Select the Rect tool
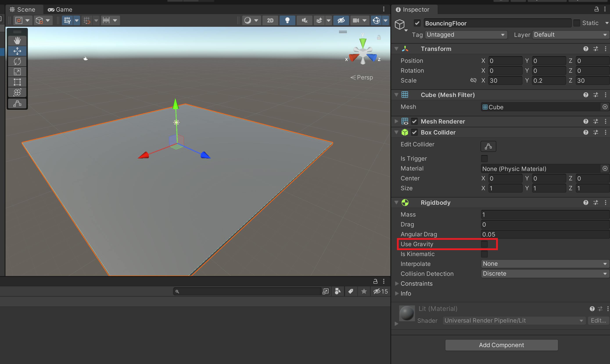 [x=17, y=82]
